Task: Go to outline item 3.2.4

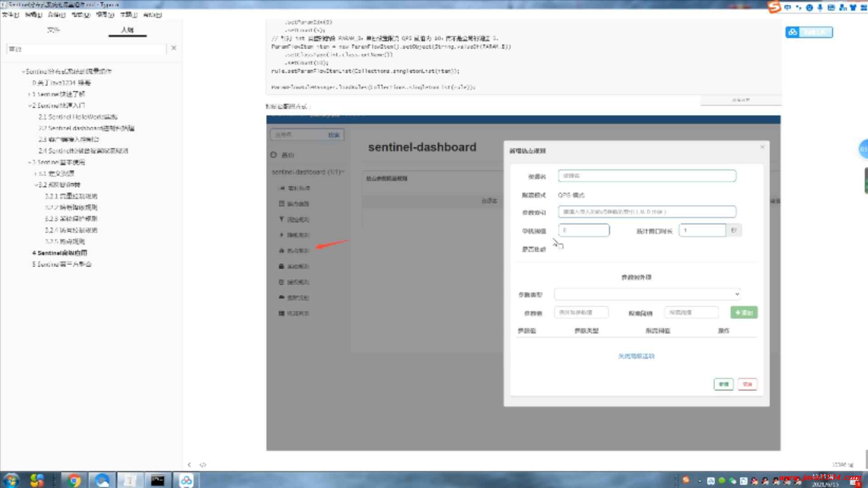Action: point(71,230)
